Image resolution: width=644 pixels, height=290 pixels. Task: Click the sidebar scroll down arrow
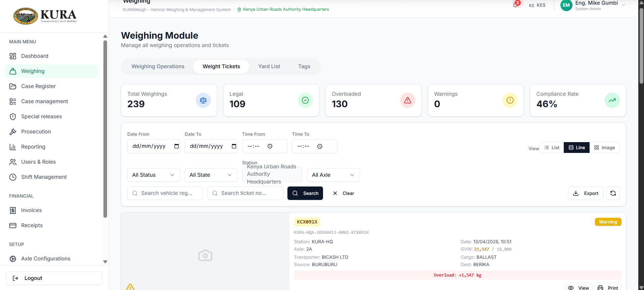pos(105,262)
